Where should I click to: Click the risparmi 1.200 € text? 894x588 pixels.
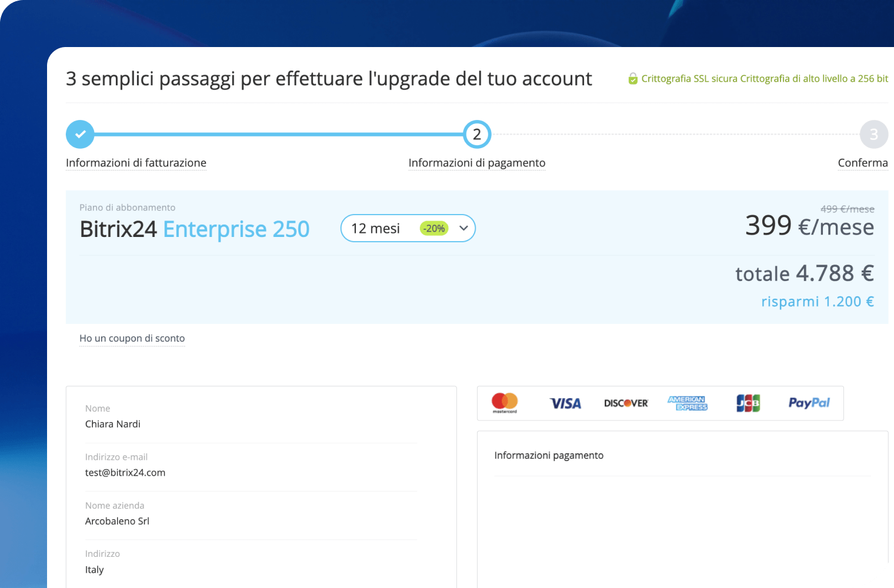818,302
